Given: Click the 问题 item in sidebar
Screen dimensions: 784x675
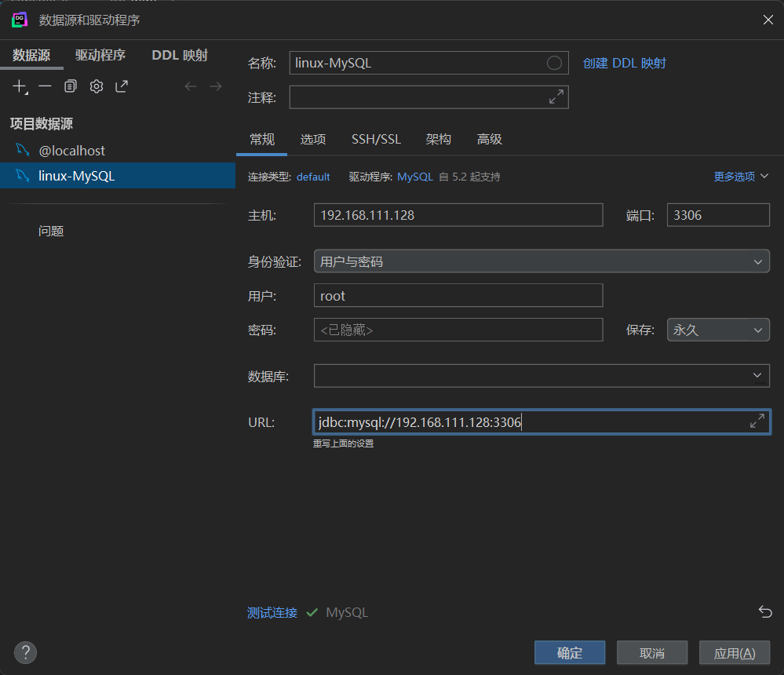Looking at the screenshot, I should [x=51, y=231].
